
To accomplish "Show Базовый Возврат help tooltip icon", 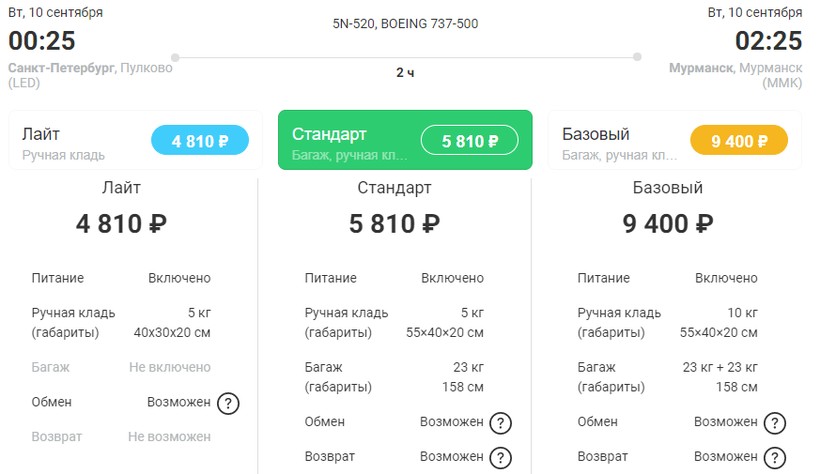I will [x=774, y=457].
